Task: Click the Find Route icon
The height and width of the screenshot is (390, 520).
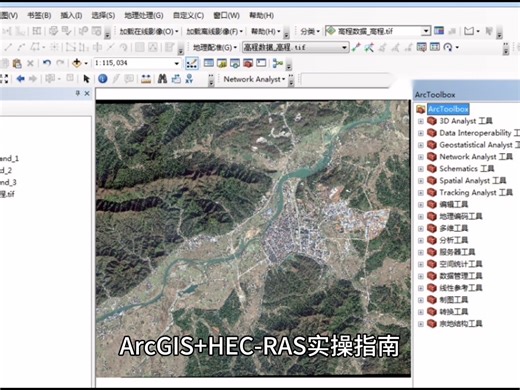Action: (x=176, y=79)
